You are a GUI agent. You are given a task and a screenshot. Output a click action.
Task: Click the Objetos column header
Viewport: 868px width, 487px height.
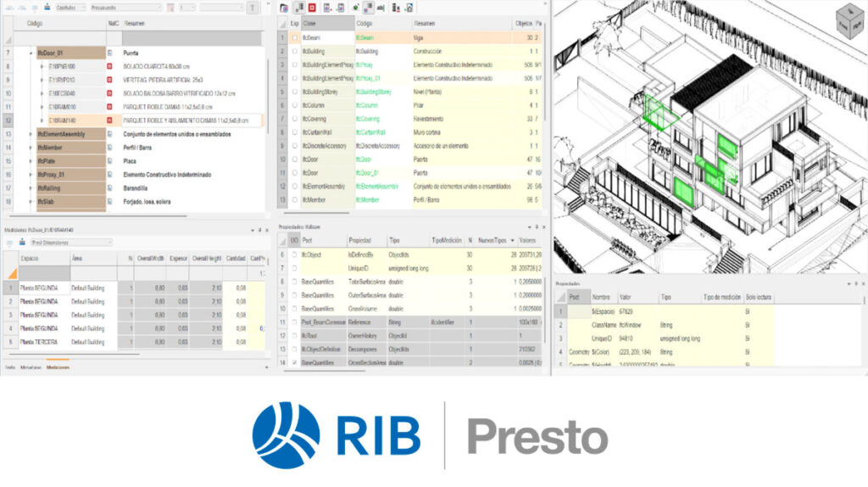tap(523, 24)
